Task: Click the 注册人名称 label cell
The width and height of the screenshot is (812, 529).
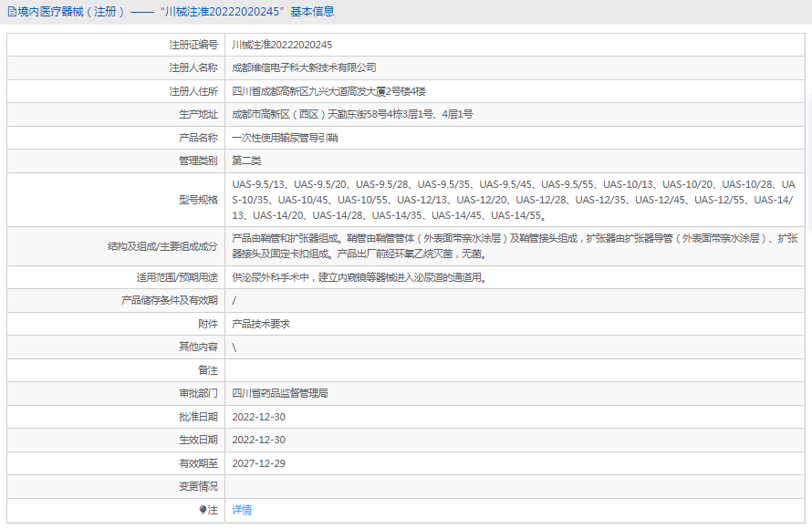Action: [x=116, y=67]
